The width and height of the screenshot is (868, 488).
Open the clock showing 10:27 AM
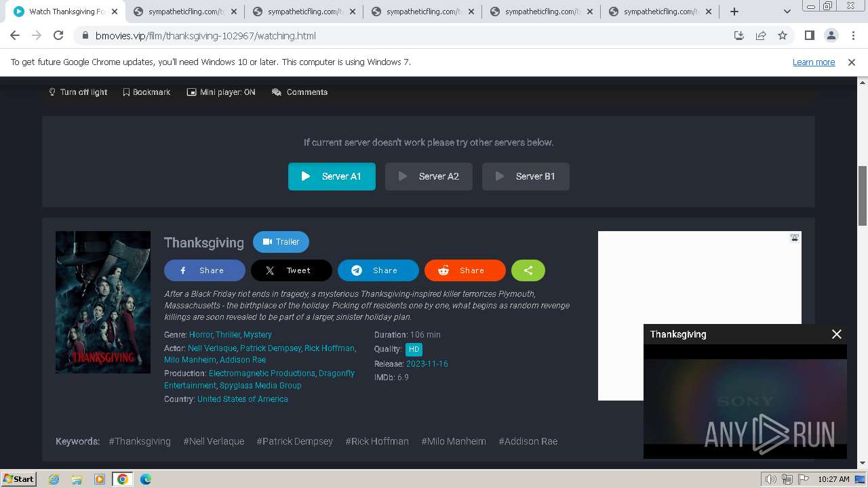point(833,479)
